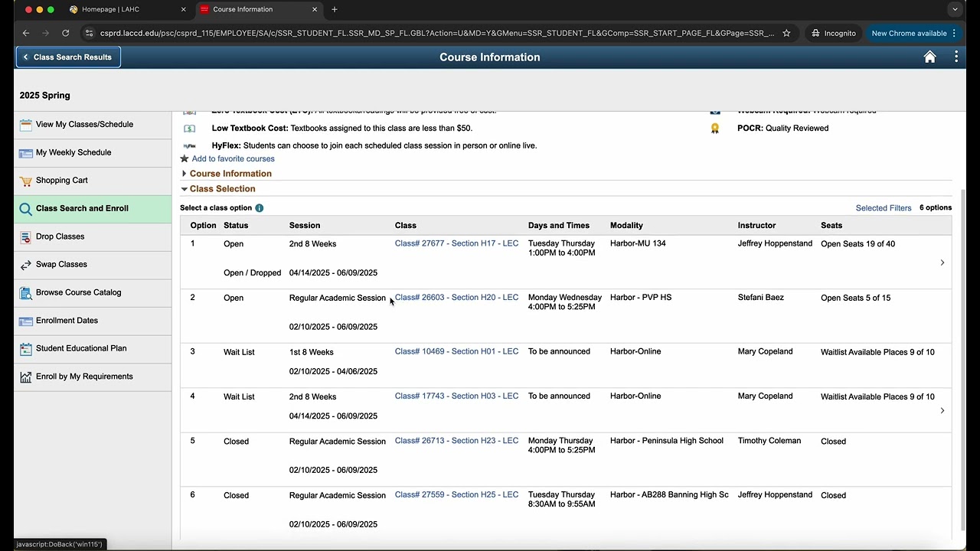Open View My Classes/Schedule menu item
The height and width of the screenshot is (551, 980).
click(93, 125)
